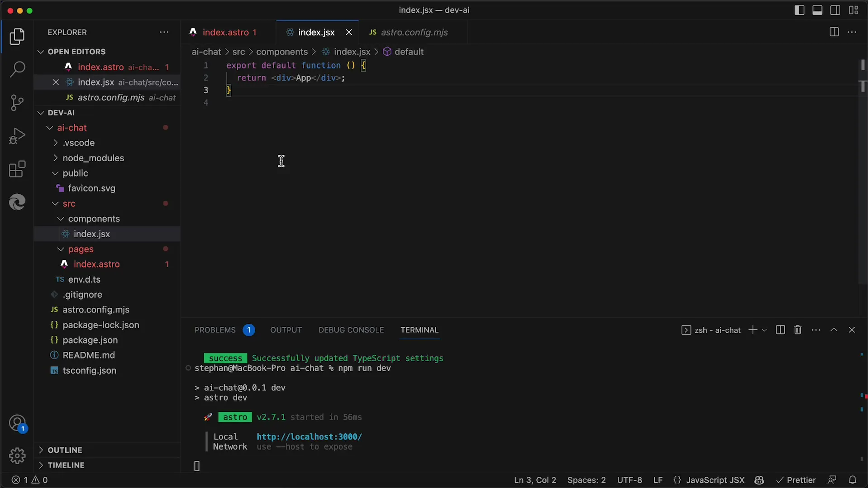Change end of line LF setting
Image resolution: width=868 pixels, height=488 pixels.
pyautogui.click(x=658, y=480)
